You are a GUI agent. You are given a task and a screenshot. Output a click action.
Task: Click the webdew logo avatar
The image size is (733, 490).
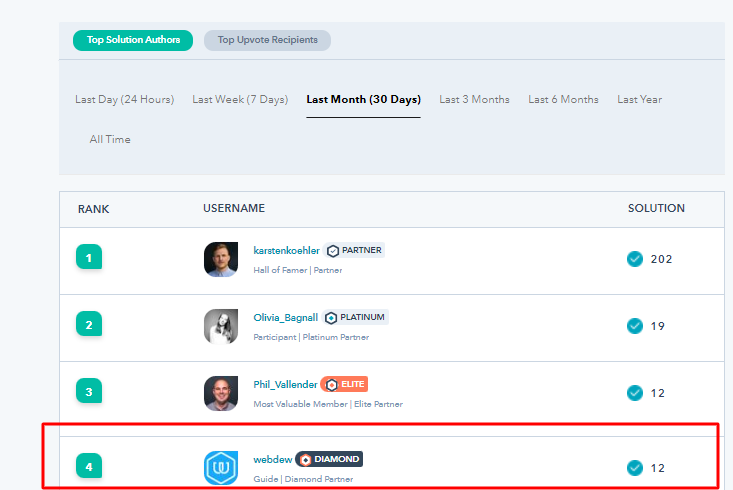(221, 467)
